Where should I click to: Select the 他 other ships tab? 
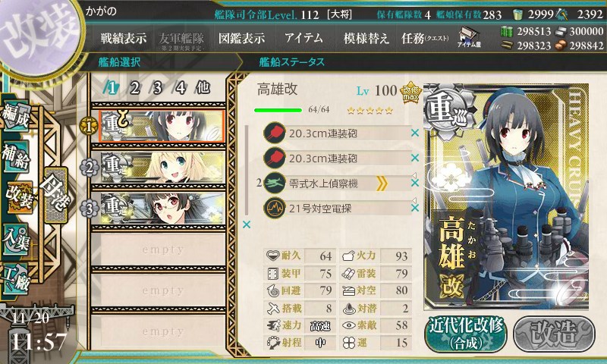pyautogui.click(x=203, y=88)
